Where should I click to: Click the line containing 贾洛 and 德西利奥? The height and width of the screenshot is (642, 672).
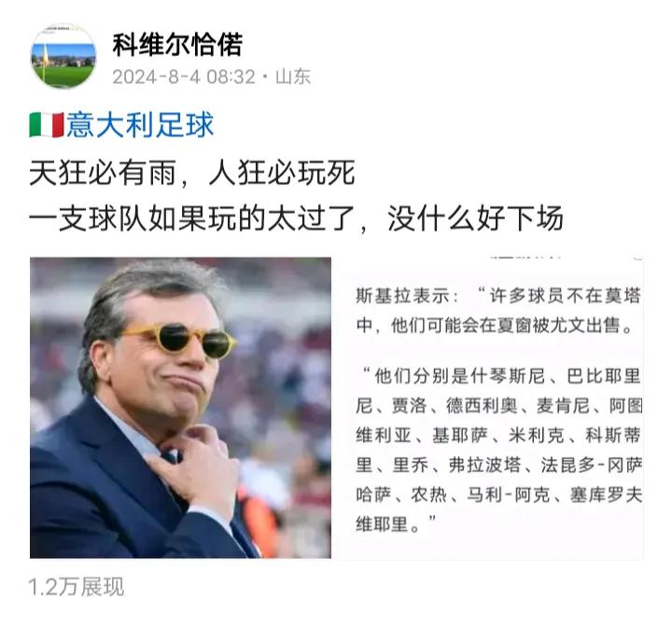point(498,405)
